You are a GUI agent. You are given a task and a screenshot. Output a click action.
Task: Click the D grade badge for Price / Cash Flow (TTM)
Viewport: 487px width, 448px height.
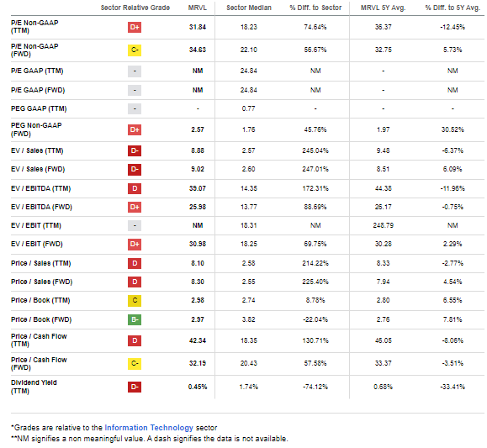135,341
